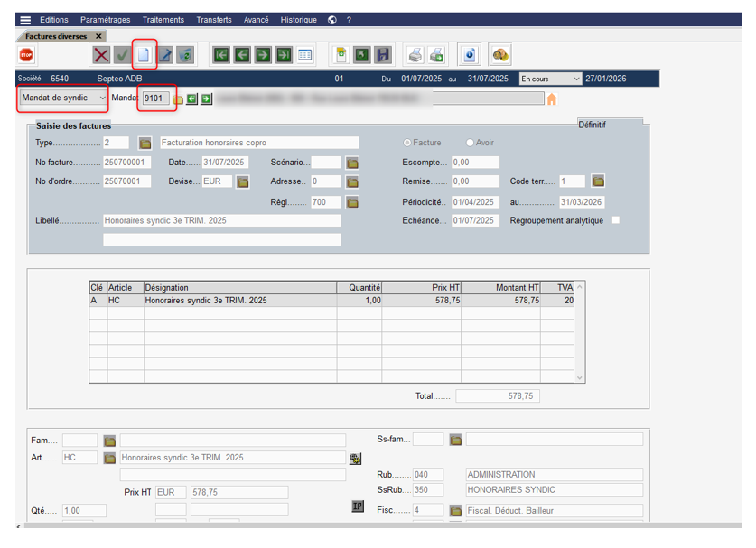The width and height of the screenshot is (756, 548).
Task: Toggle the Regroupement analytique checkbox
Action: click(616, 220)
